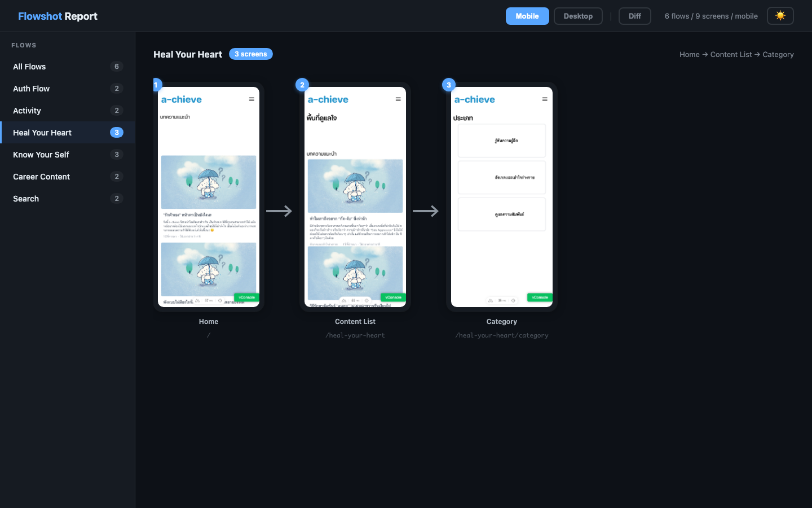Viewport: 812px width, 508px height.
Task: Click the second category card in Category screen
Action: pos(502,177)
